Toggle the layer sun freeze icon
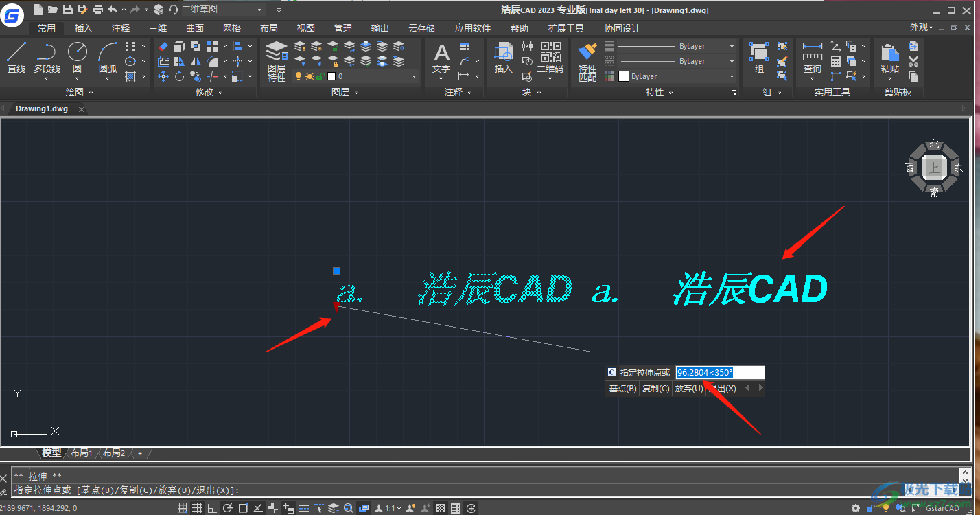Image resolution: width=980 pixels, height=515 pixels. tap(310, 76)
